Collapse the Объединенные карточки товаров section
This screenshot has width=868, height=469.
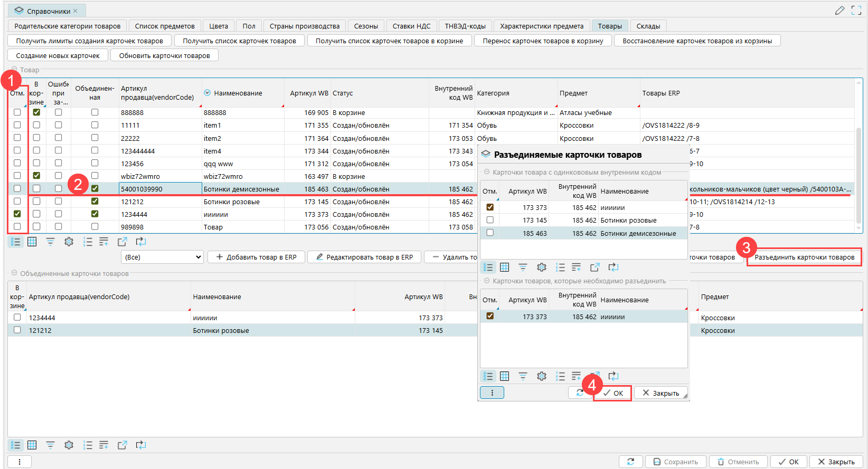14,273
